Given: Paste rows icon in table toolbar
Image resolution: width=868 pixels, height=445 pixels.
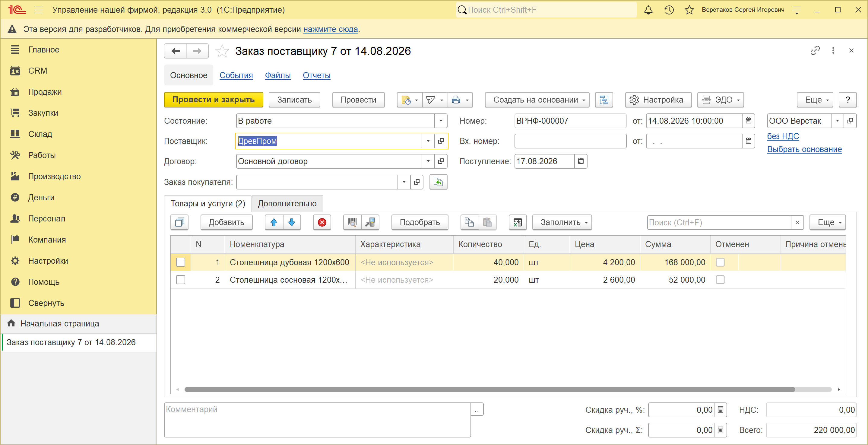Looking at the screenshot, I should pos(487,222).
